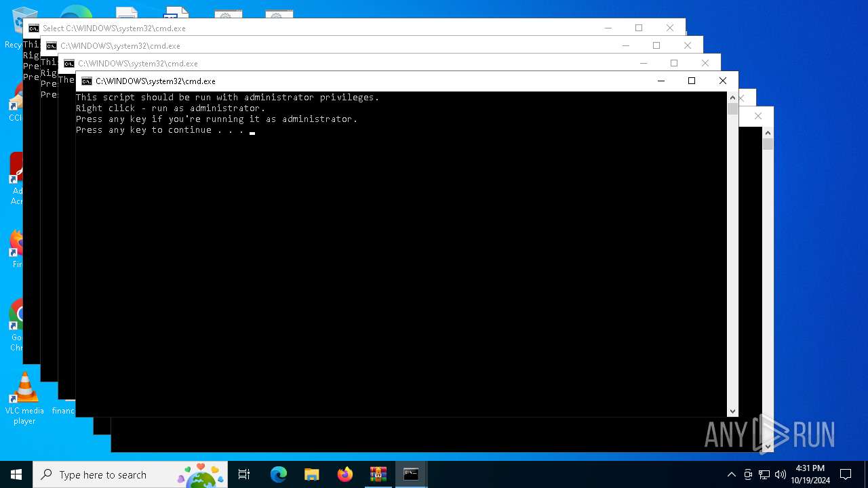Select the Adobe Acrobat desktop shortcut
Image resolution: width=868 pixels, height=488 pixels.
click(15, 179)
